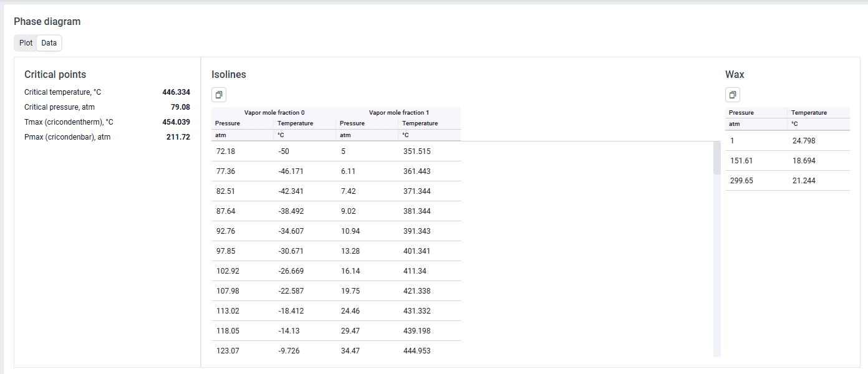
Task: Click isoline pressure cell 19.75
Action: (x=367, y=291)
